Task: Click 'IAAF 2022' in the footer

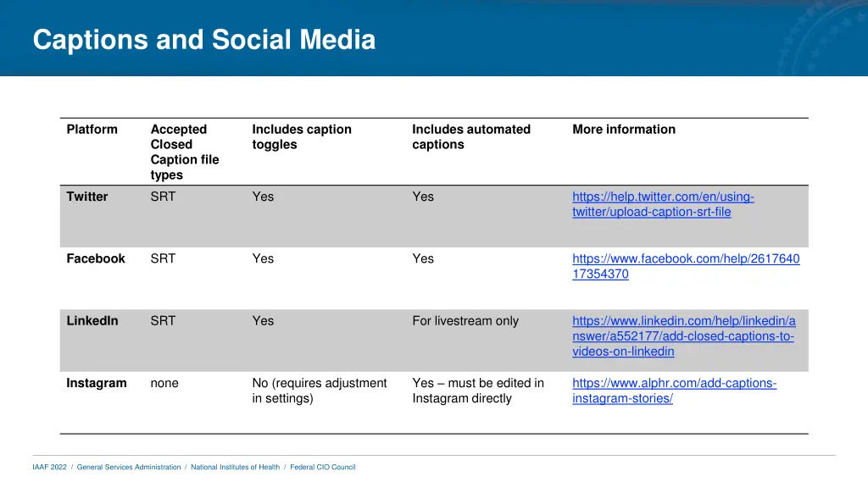Action: click(49, 467)
